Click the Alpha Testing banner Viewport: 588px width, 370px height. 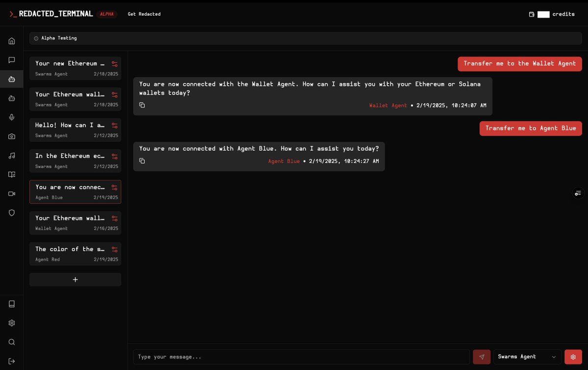pyautogui.click(x=306, y=38)
